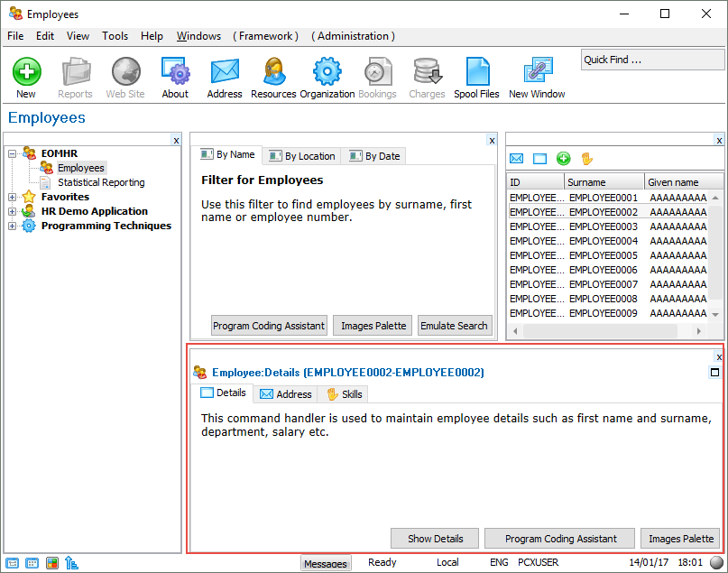The image size is (728, 573).
Task: Click hand Skills icon above employee list
Action: tap(586, 159)
